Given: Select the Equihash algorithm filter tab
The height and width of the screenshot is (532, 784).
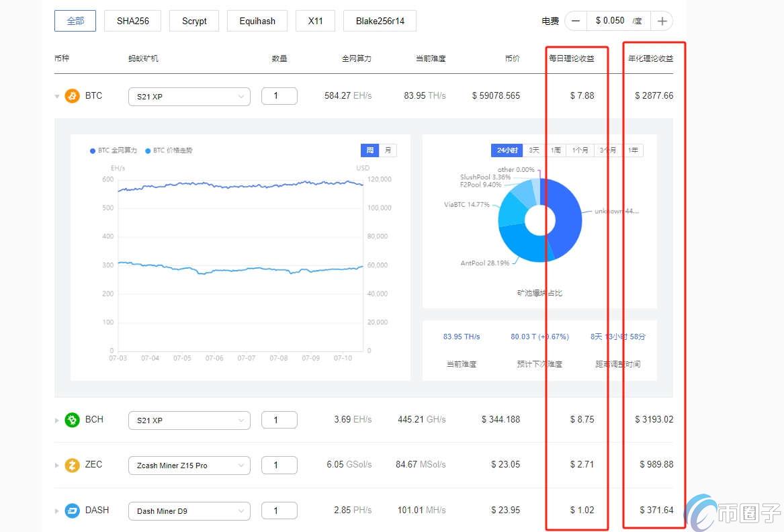Looking at the screenshot, I should click(257, 21).
